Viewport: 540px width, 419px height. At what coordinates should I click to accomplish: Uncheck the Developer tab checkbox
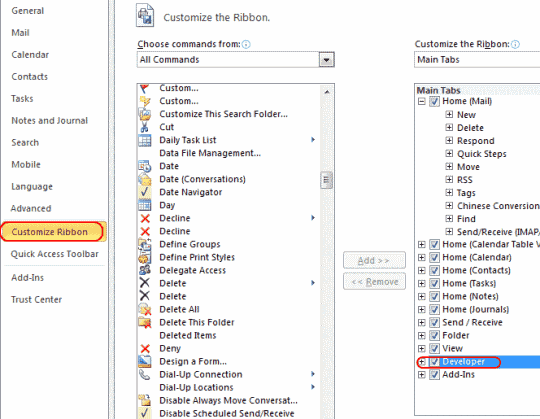pyautogui.click(x=434, y=362)
